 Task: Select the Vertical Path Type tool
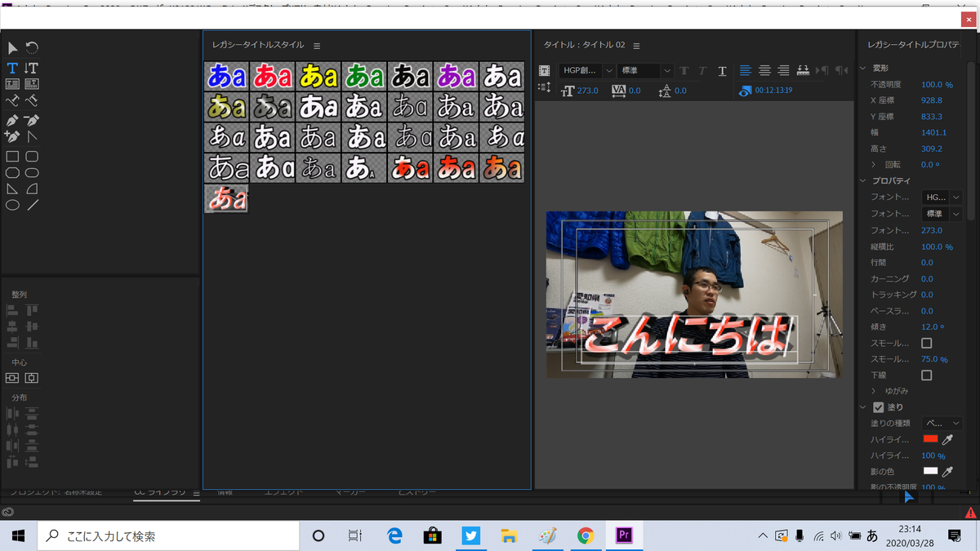coord(32,101)
